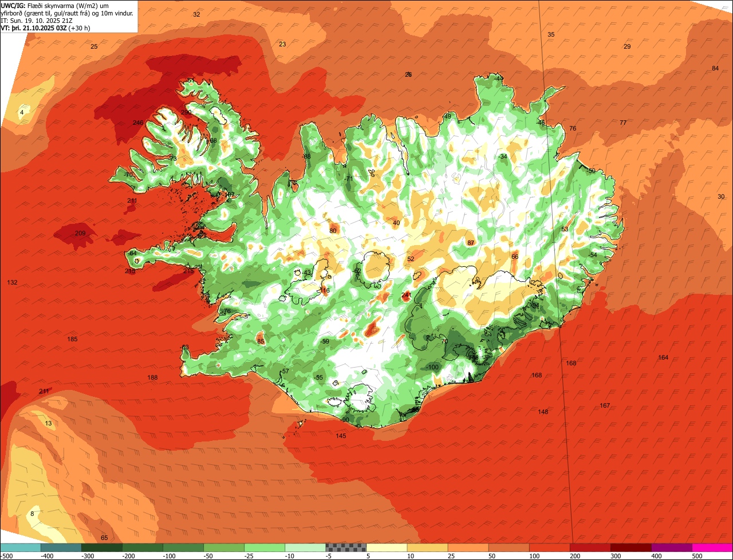The image size is (733, 560).
Task: Click the map value 23 north of Iceland
Action: 282,44
